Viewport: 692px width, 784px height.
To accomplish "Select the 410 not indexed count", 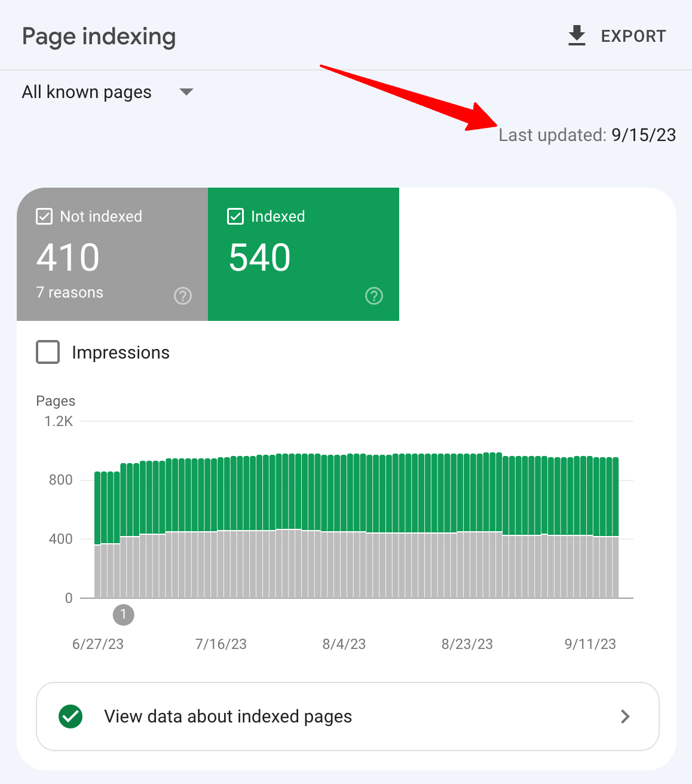I will [68, 258].
